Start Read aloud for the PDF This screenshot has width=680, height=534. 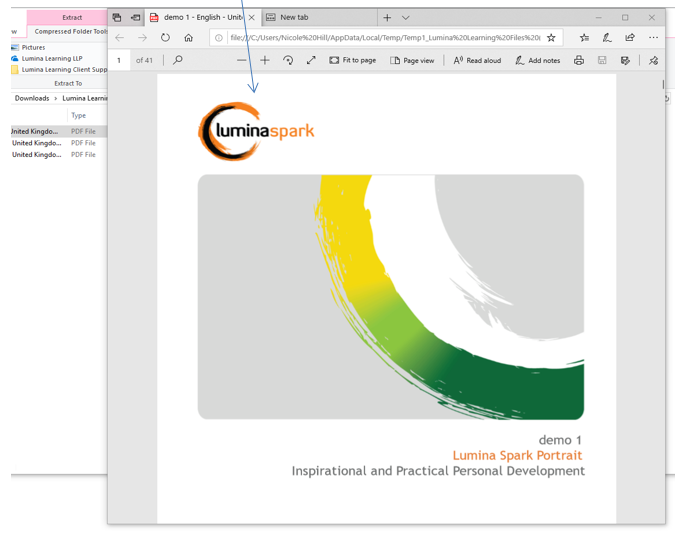point(477,60)
